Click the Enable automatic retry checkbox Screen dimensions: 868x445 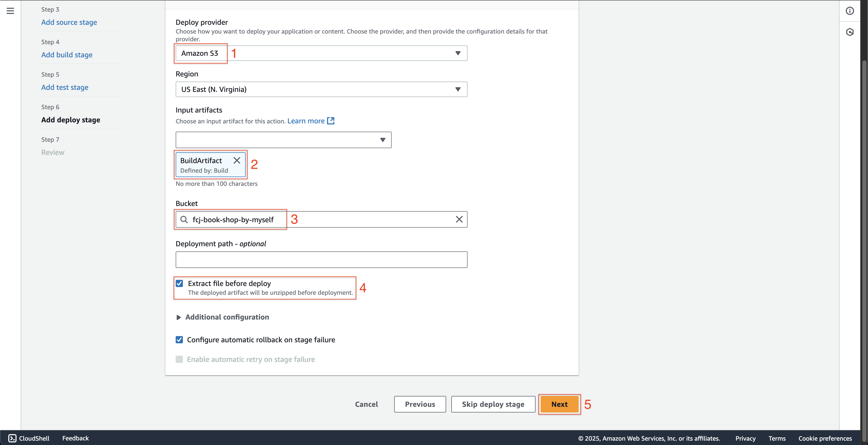pyautogui.click(x=179, y=359)
